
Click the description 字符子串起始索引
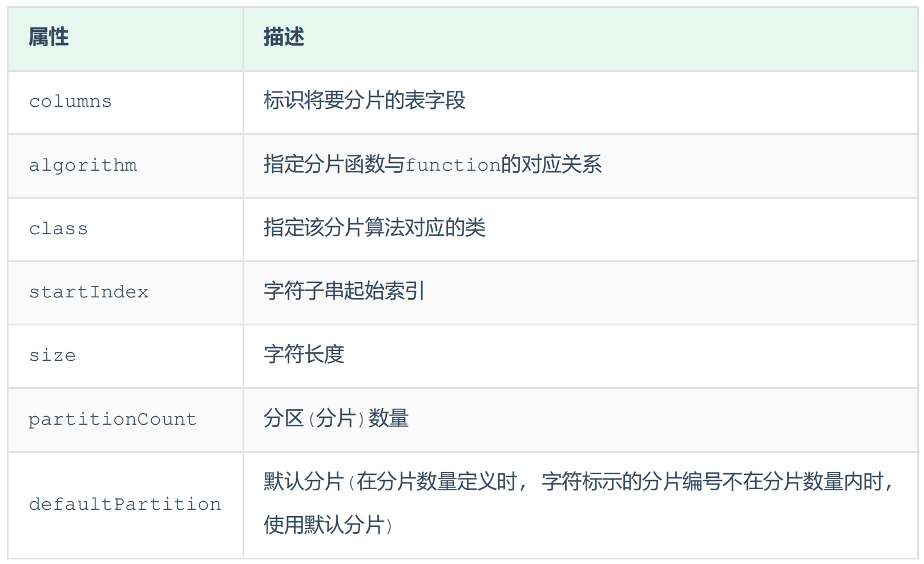[344, 291]
